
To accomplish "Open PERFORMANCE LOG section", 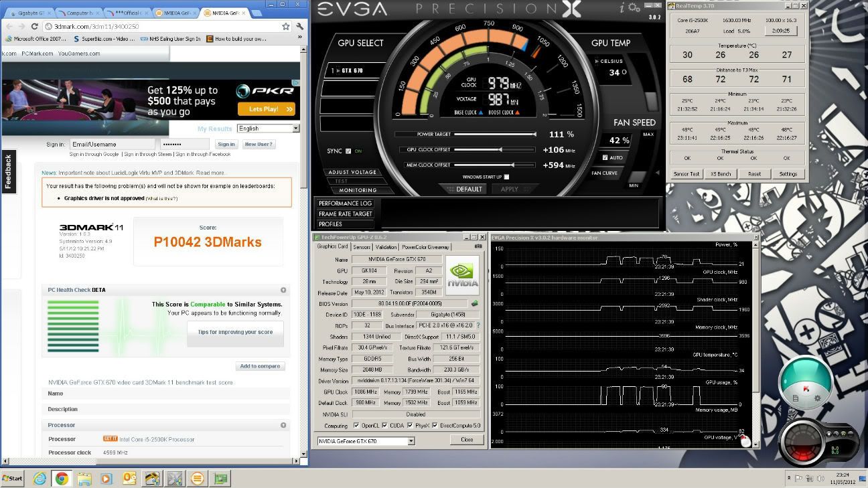I will 345,204.
